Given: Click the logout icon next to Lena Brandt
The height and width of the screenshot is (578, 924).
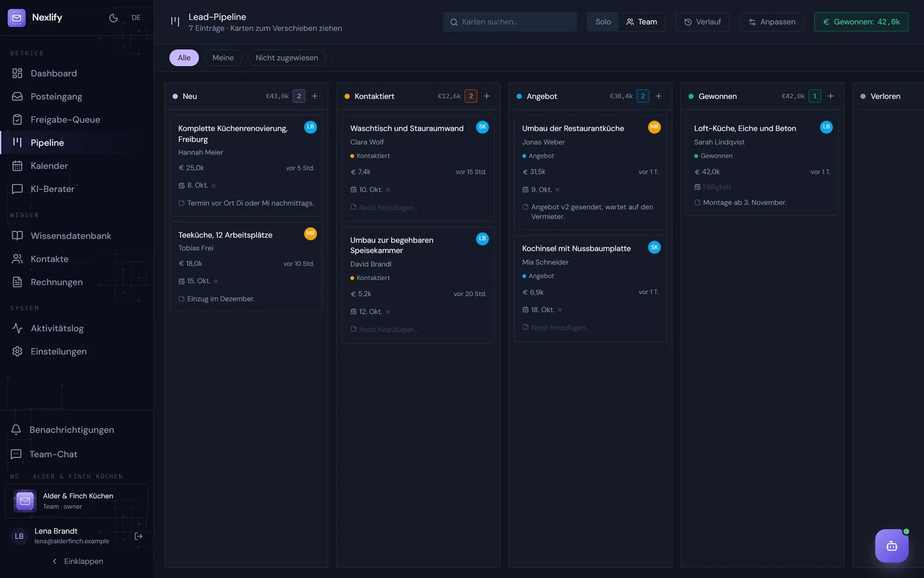Looking at the screenshot, I should click(x=139, y=536).
